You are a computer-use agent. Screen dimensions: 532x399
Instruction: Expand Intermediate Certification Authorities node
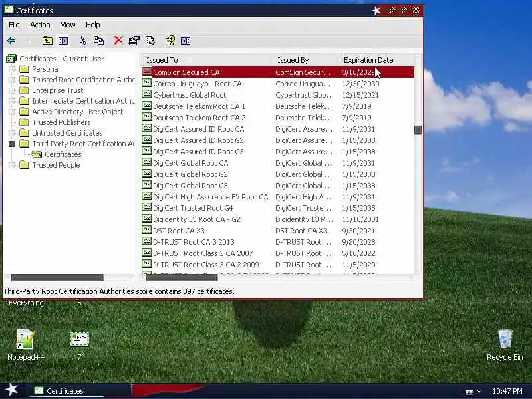point(12,102)
